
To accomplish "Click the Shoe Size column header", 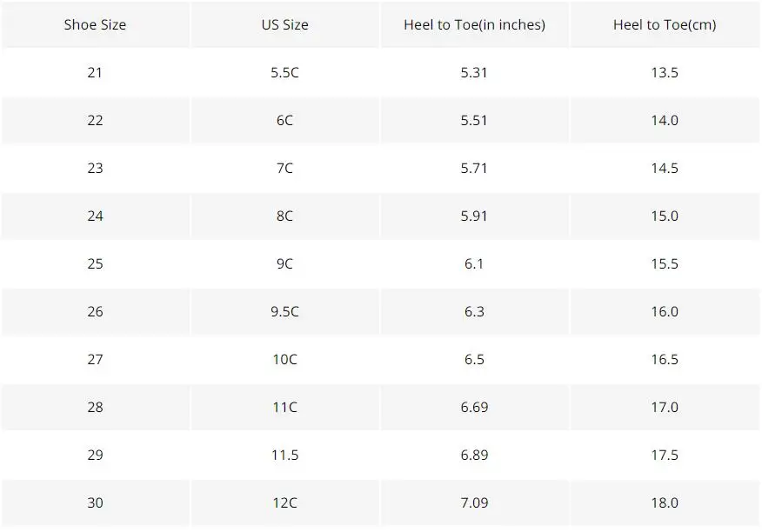I will 96,25.
